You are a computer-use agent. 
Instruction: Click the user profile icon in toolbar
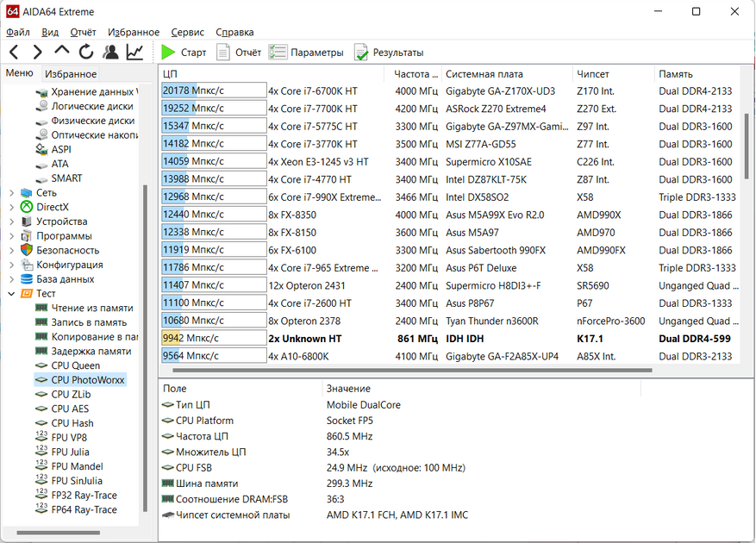(110, 53)
